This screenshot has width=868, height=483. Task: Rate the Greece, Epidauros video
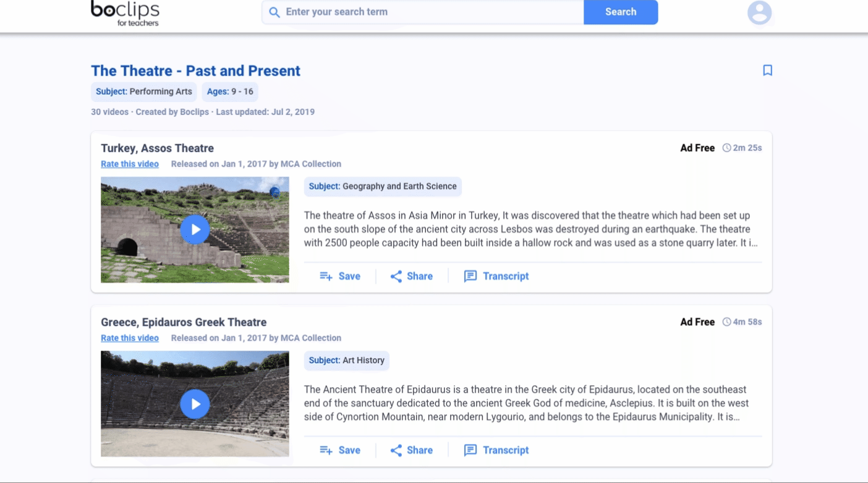(130, 338)
